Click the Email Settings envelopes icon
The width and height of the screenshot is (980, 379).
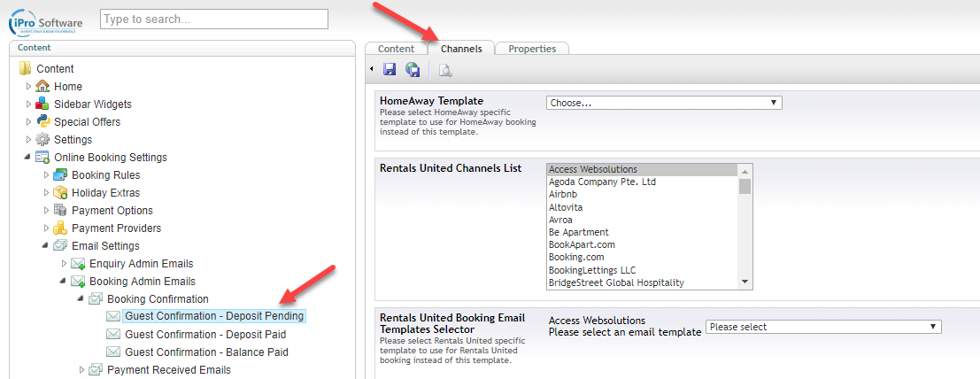(x=60, y=246)
